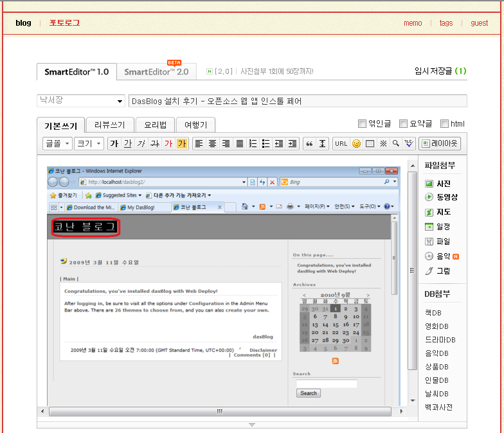Click editor vertical scrollbar up arrow

(413, 166)
